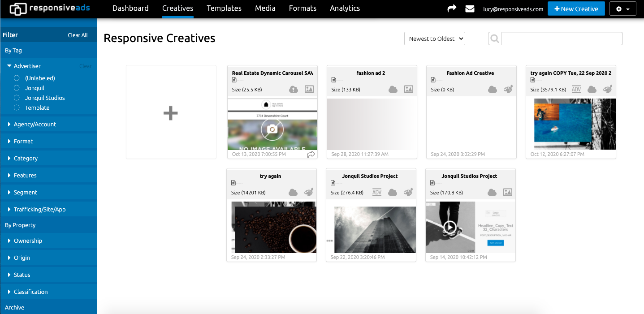The image size is (644, 314).
Task: Select the Jonquil advertiser radio button
Action: [17, 88]
